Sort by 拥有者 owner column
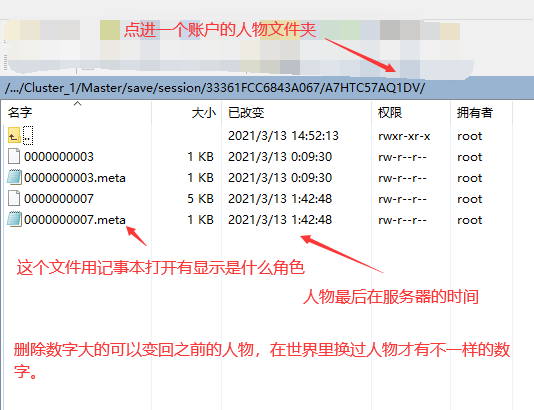Screen dimensions: 534x410 [475, 112]
